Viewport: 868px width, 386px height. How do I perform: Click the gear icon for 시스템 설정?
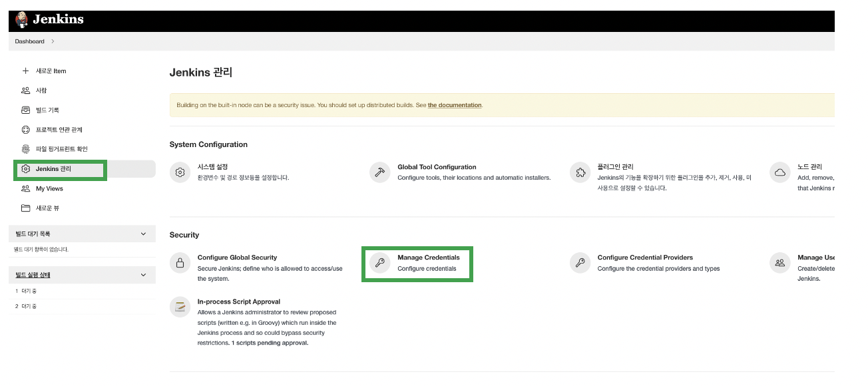[x=180, y=172]
